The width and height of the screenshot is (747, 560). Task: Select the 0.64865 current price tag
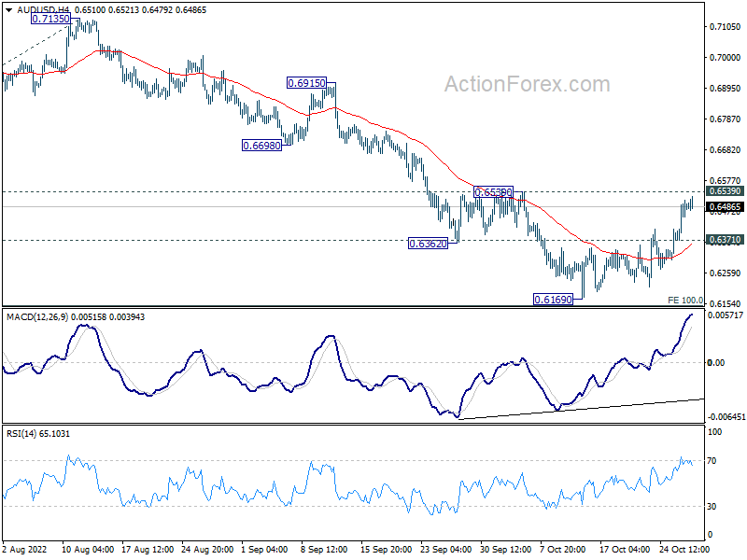(725, 206)
